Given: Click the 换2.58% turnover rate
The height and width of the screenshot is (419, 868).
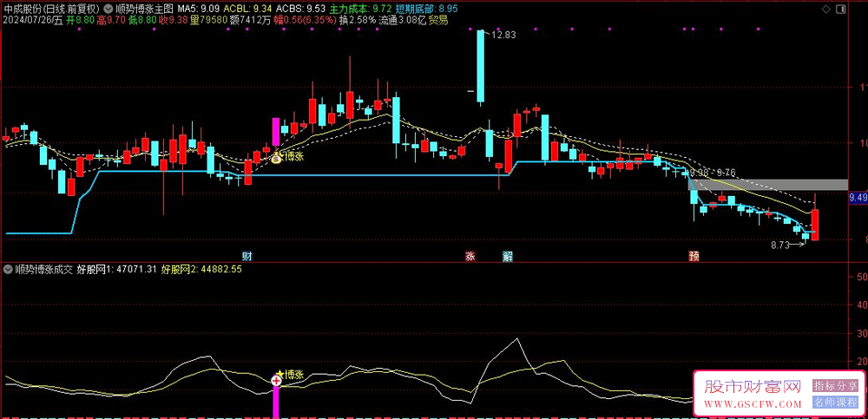Looking at the screenshot, I should (x=358, y=19).
